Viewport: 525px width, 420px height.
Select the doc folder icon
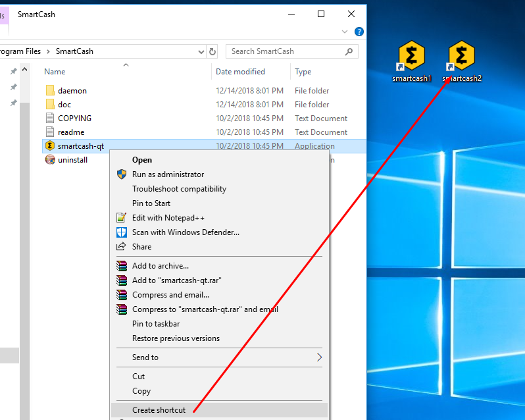tap(50, 104)
